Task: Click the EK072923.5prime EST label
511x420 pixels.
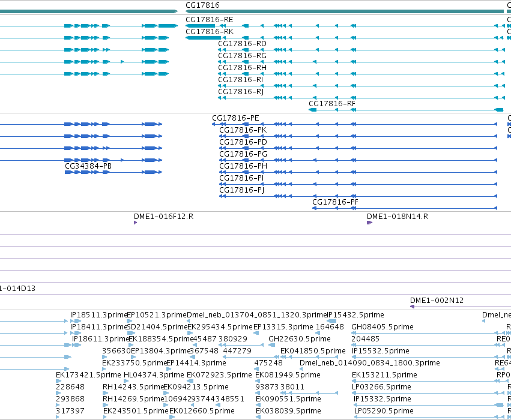Action: click(x=219, y=375)
